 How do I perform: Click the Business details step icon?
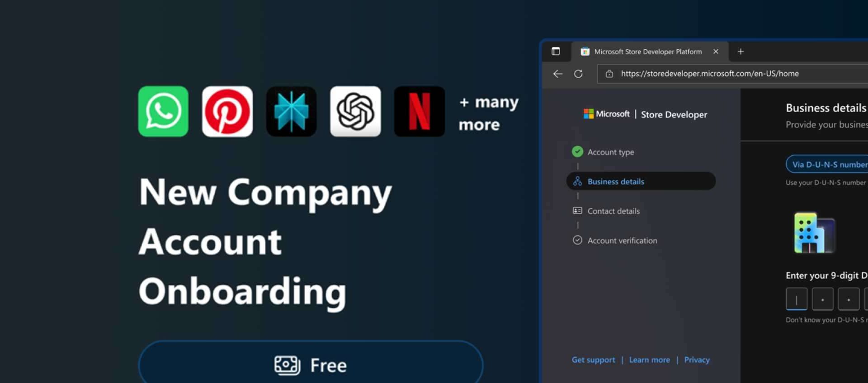[577, 181]
